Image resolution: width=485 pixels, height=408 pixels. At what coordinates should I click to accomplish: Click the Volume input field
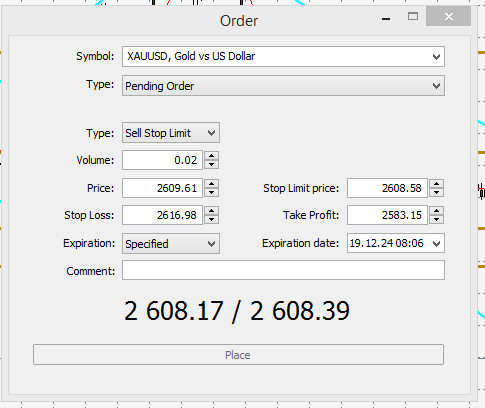pyautogui.click(x=162, y=160)
